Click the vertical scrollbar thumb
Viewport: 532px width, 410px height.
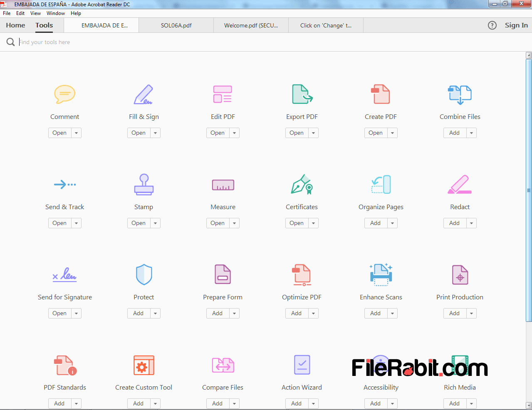(529, 190)
